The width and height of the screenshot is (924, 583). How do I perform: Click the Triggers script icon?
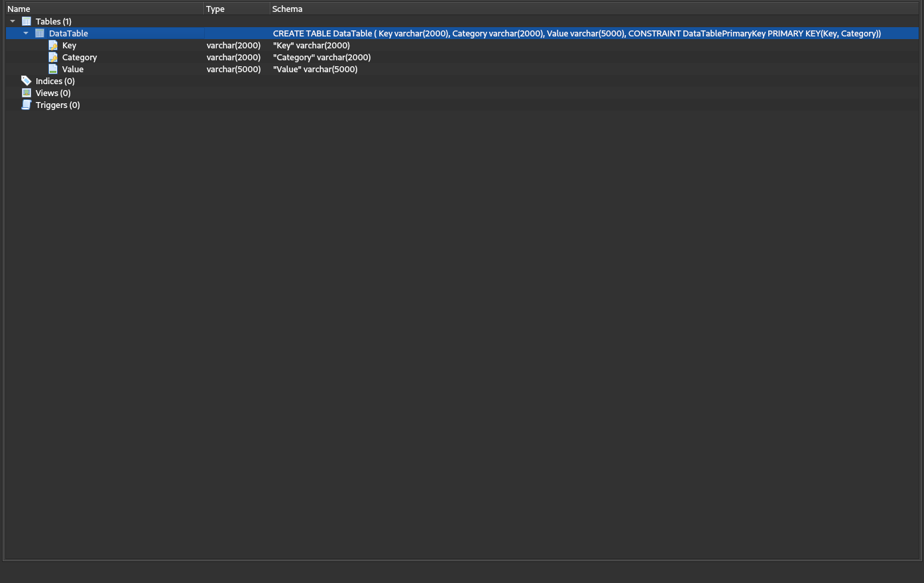click(27, 105)
